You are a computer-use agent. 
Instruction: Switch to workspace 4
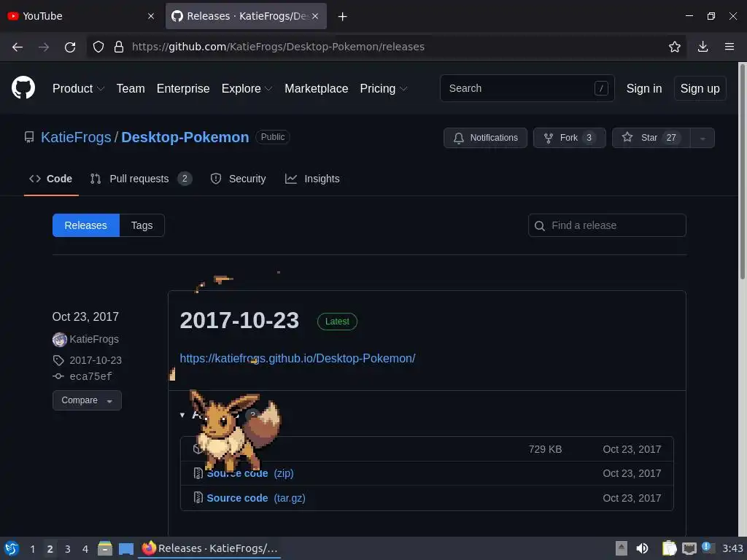click(85, 549)
